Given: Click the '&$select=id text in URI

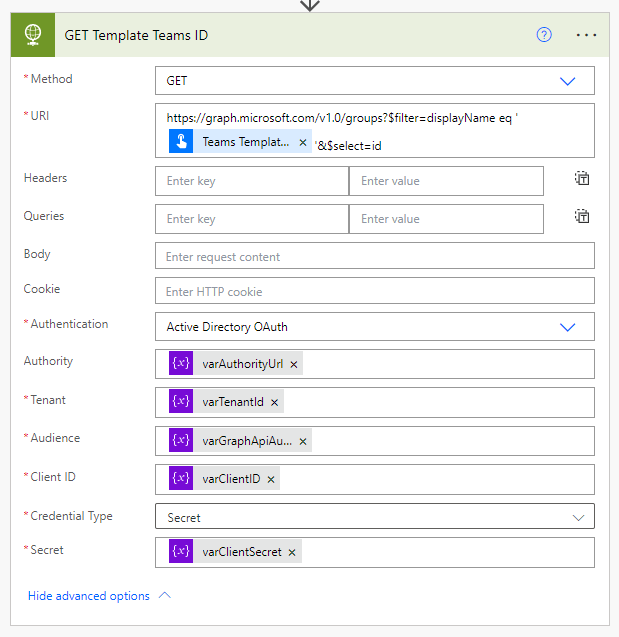Looking at the screenshot, I should click(348, 146).
